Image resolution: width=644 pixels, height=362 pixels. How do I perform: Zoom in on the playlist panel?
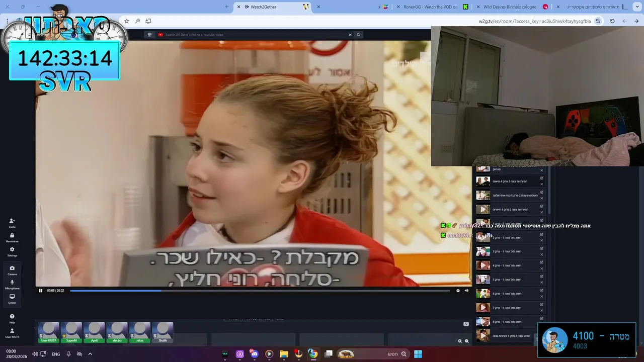point(460,341)
